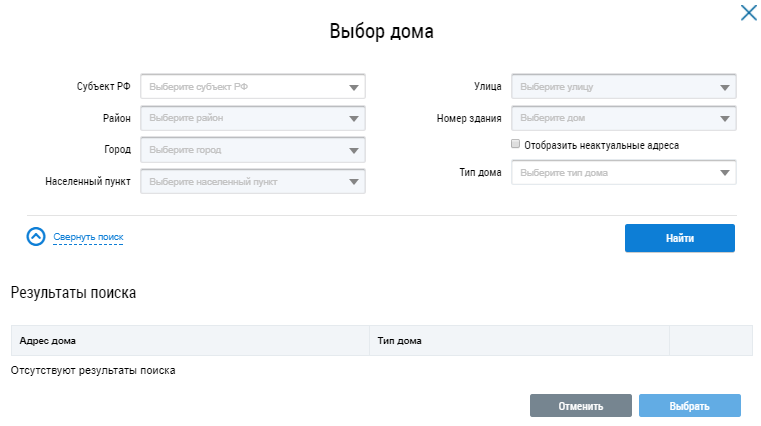Click the Отменить cancel button
Screen dimensions: 761x426
point(580,406)
